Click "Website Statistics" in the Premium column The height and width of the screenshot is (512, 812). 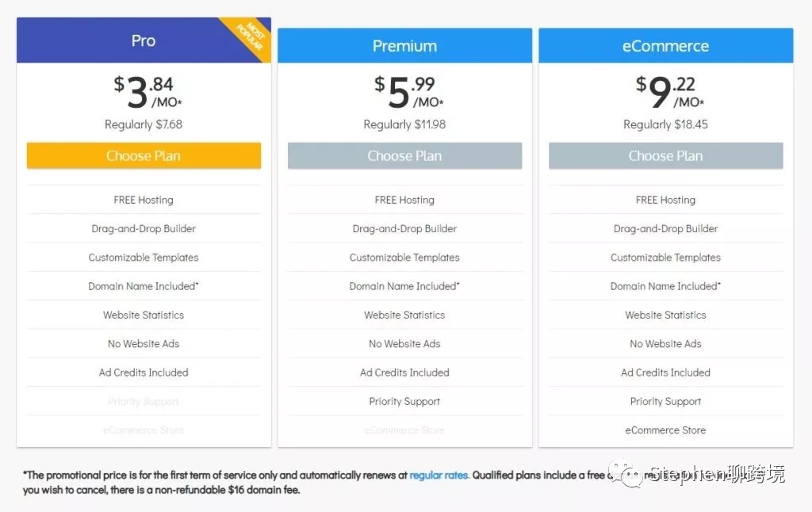click(404, 315)
